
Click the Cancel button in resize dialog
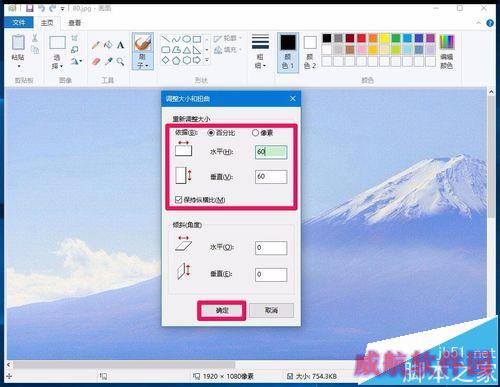point(272,310)
